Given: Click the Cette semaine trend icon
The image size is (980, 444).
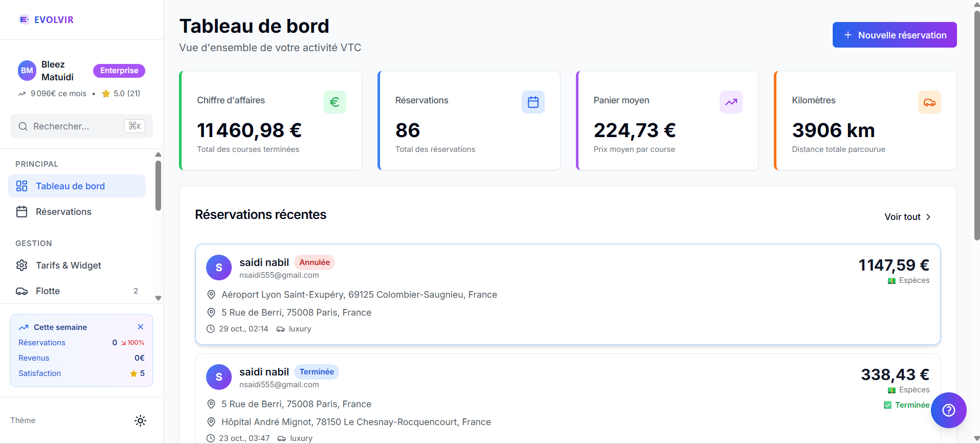Looking at the screenshot, I should 24,327.
